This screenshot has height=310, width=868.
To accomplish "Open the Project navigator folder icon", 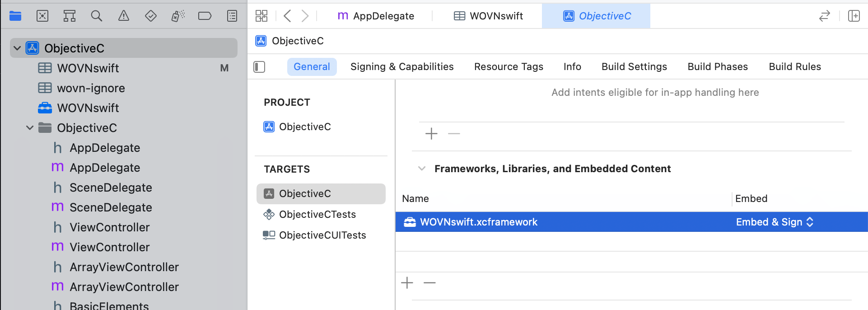I will coord(15,16).
